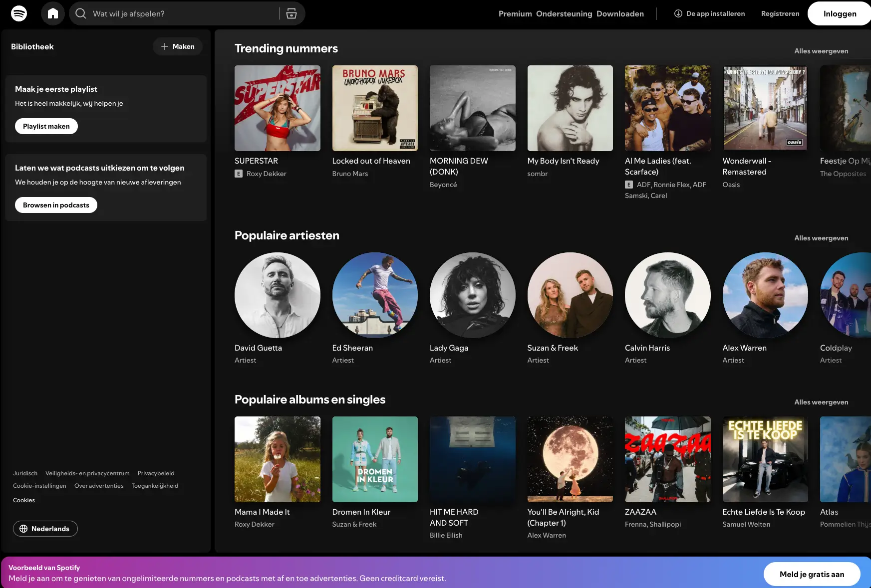Screen dimensions: 871x588
Task: Click the Bibliotheek header
Action: (x=32, y=46)
